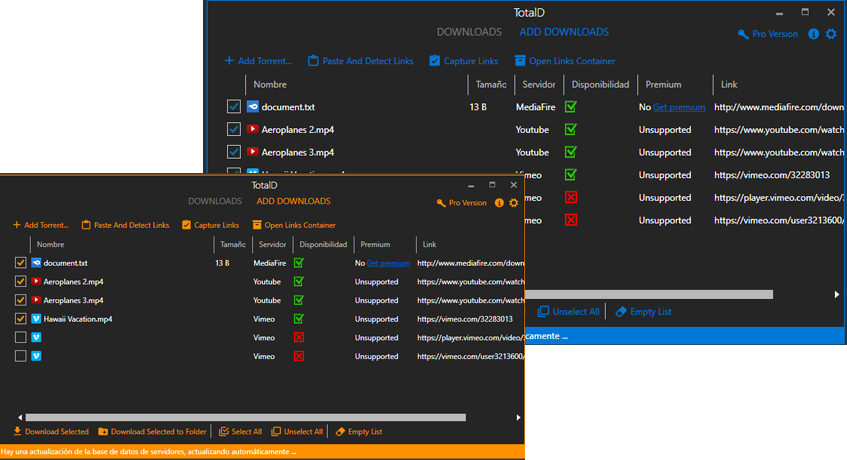Click right scroll arrow in blue window
The height and width of the screenshot is (460, 847).
pos(837,294)
